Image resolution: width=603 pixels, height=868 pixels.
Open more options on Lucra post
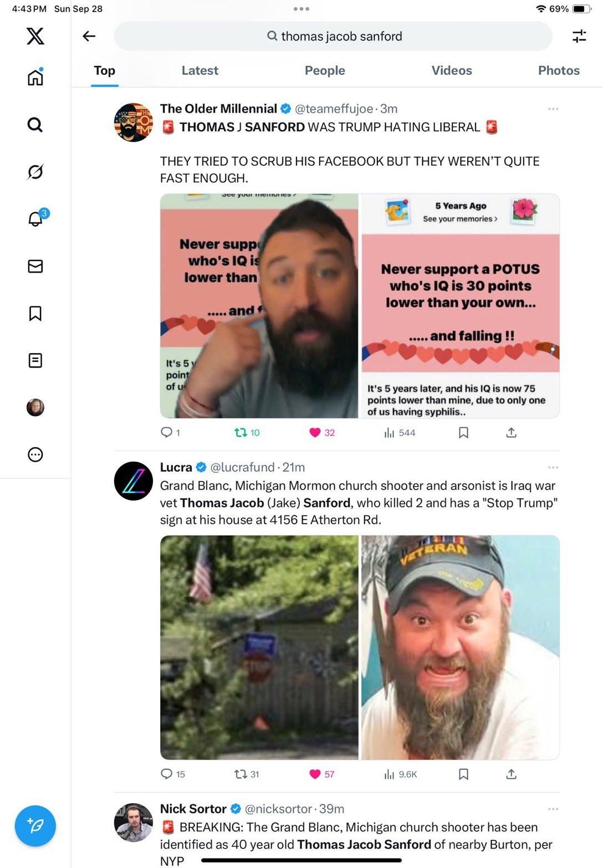coord(553,467)
